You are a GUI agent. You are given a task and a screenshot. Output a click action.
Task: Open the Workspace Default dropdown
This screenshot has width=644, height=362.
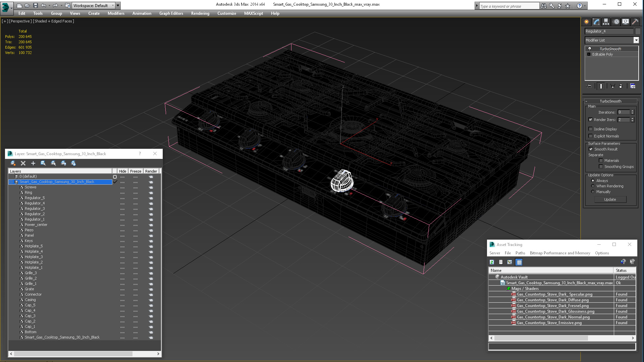tap(113, 5)
